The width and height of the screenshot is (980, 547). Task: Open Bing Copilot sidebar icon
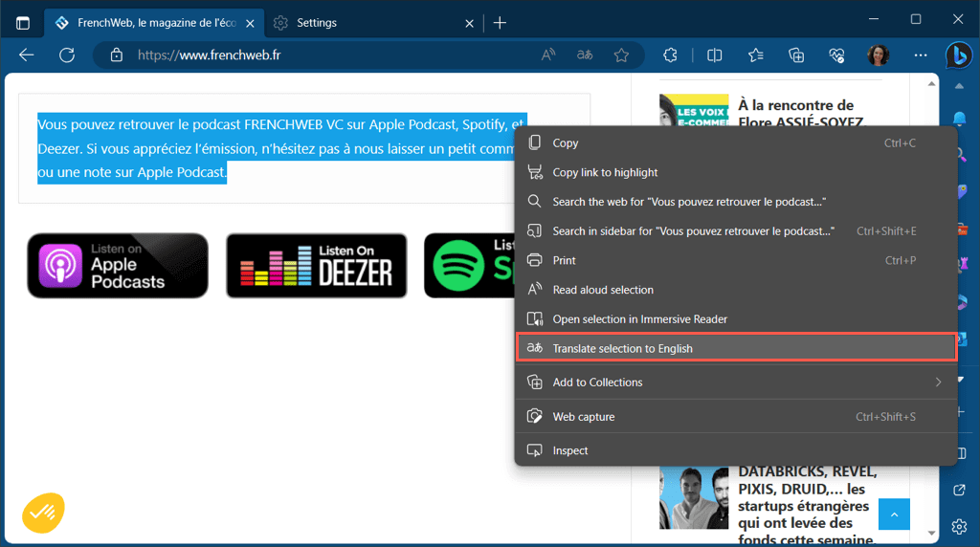(x=959, y=55)
